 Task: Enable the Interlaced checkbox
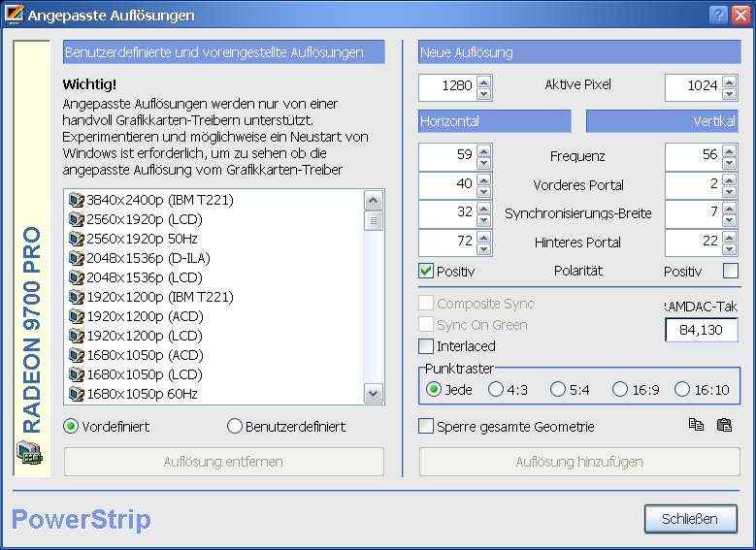pyautogui.click(x=426, y=346)
